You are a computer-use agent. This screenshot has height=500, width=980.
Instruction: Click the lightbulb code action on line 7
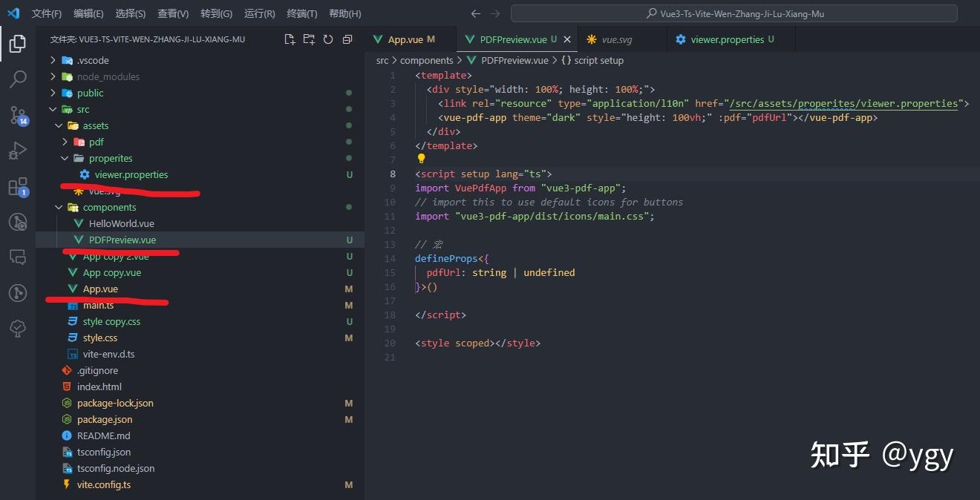[420, 159]
